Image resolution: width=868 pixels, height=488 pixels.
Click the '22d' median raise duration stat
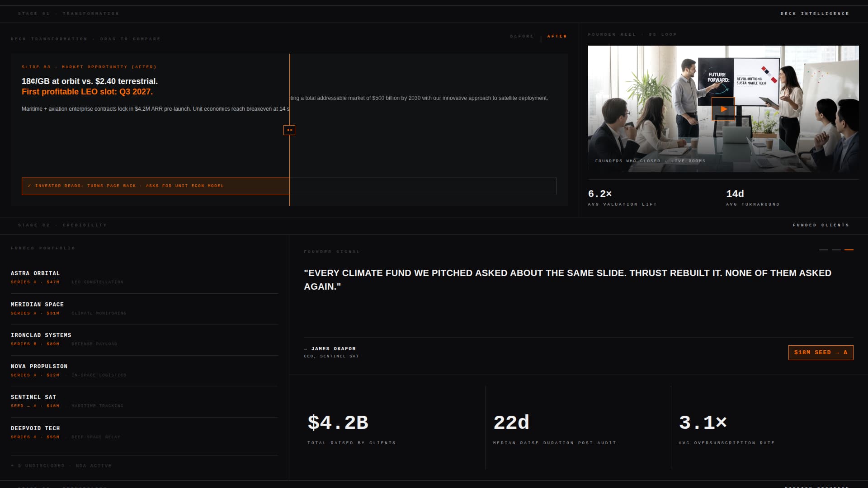[x=511, y=422]
